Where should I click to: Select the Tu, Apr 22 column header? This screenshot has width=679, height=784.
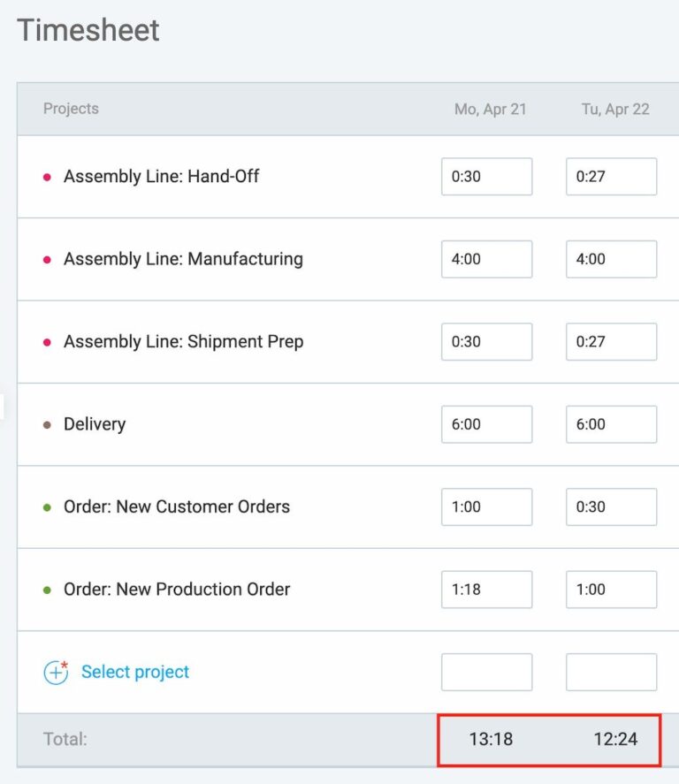[x=614, y=109]
